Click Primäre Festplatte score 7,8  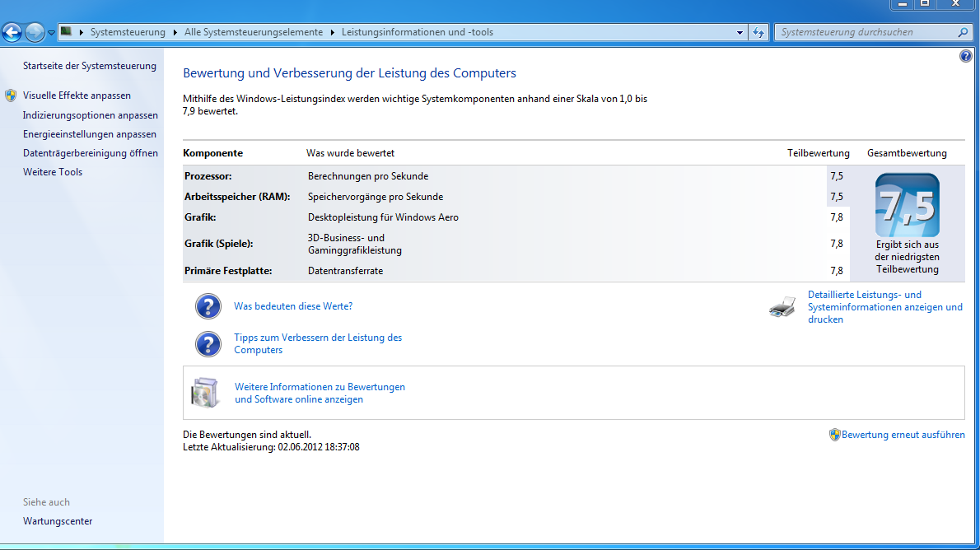(x=837, y=271)
